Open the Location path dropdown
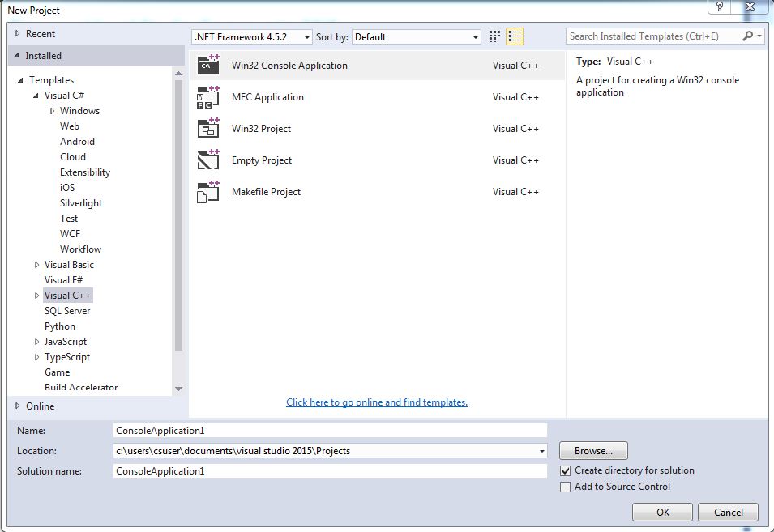This screenshot has height=532, width=774. click(541, 451)
